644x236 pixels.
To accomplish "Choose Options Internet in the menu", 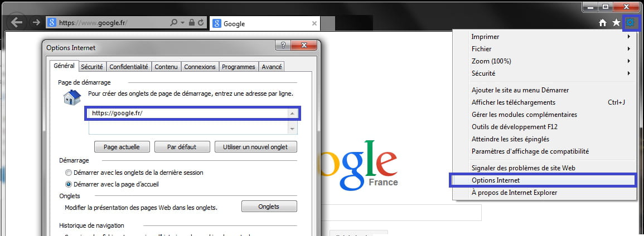I will coord(543,180).
